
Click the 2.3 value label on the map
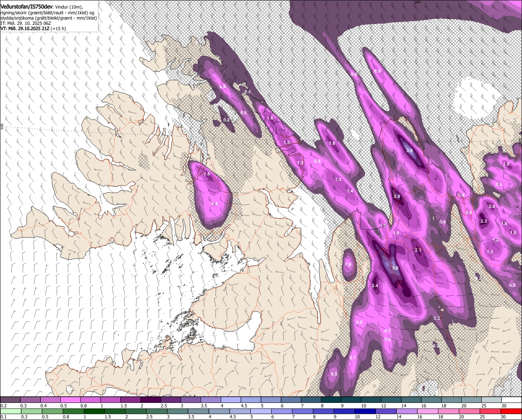[x=484, y=221]
